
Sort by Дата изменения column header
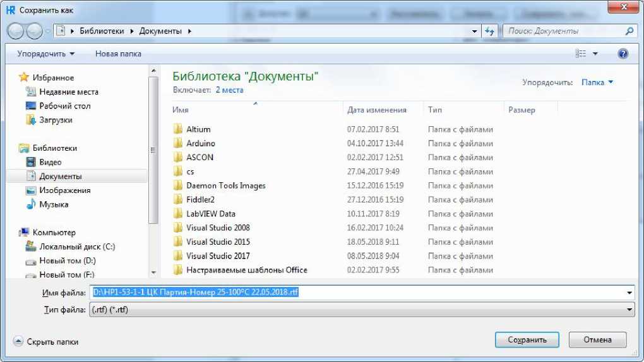tap(377, 110)
